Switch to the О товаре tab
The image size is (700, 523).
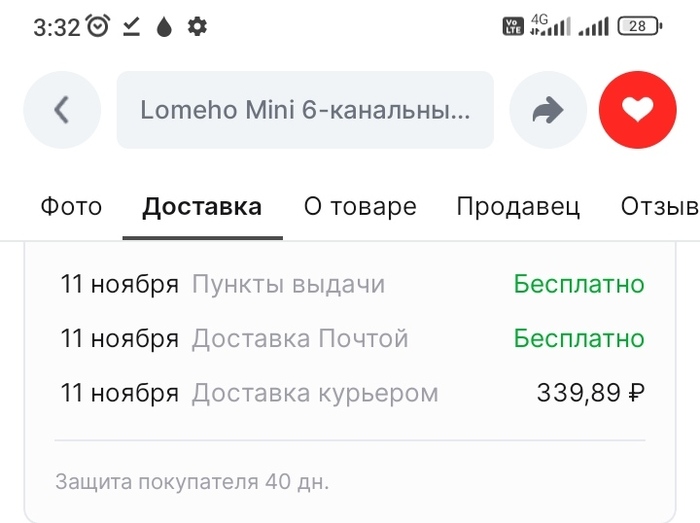[360, 207]
